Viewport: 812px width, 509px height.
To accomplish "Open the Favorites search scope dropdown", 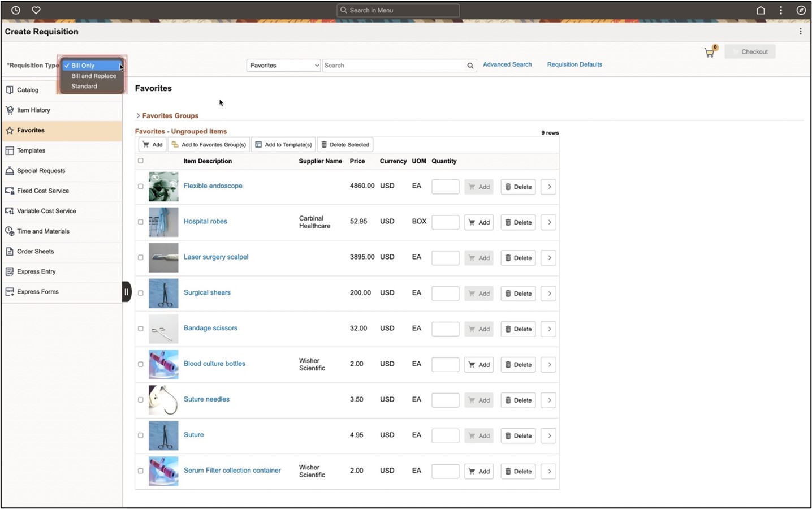I will (x=284, y=66).
